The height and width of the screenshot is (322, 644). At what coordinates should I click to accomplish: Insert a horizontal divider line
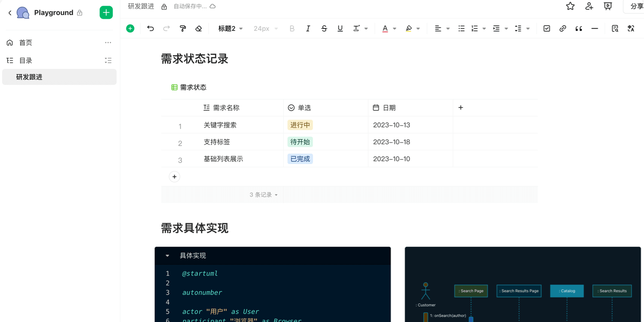(595, 28)
